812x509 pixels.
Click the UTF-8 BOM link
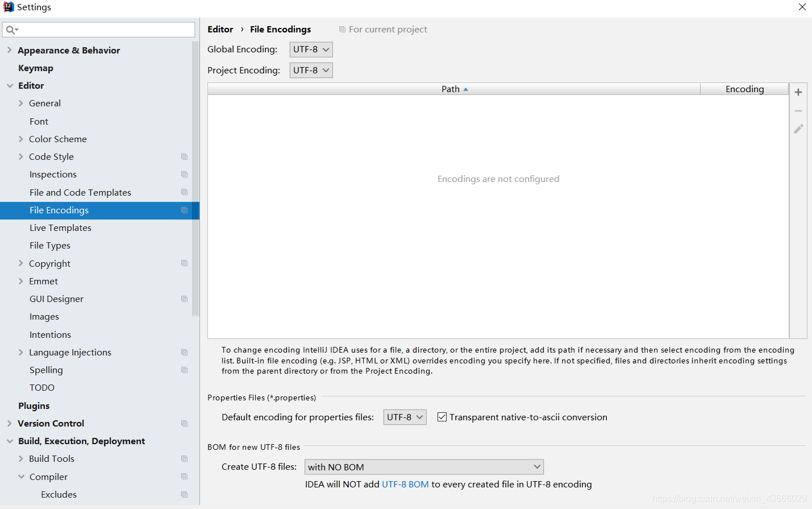405,484
